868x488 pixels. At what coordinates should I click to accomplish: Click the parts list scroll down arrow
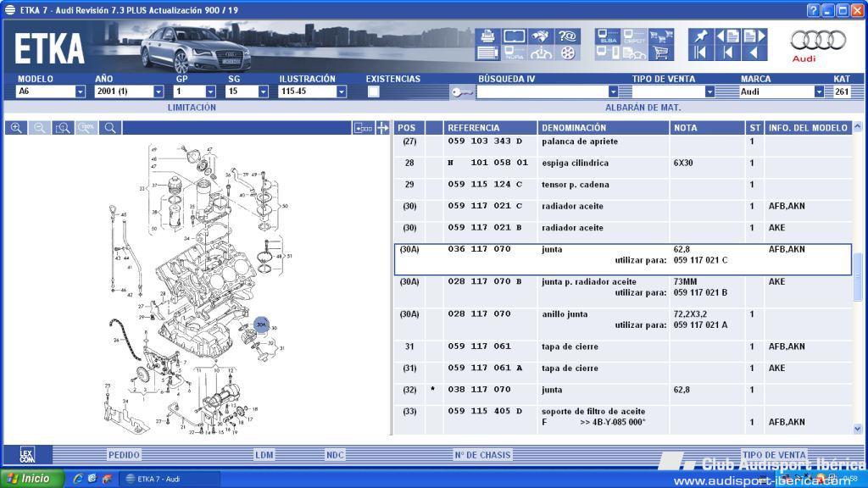[858, 429]
